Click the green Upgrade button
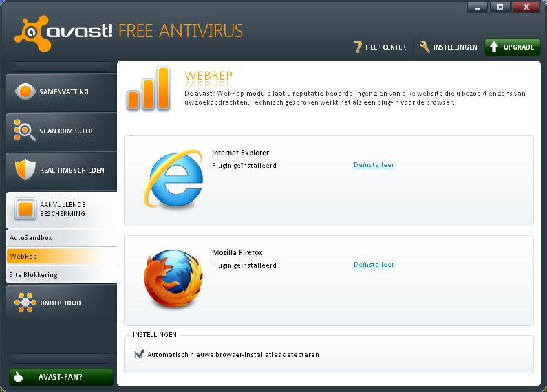Viewport: 547px width, 392px height. pyautogui.click(x=512, y=47)
